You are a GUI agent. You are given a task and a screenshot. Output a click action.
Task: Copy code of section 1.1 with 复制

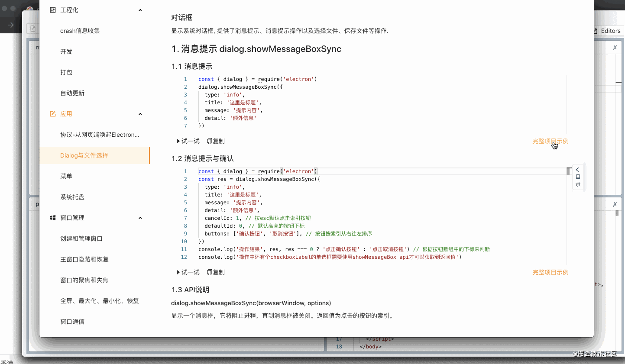coord(216,141)
